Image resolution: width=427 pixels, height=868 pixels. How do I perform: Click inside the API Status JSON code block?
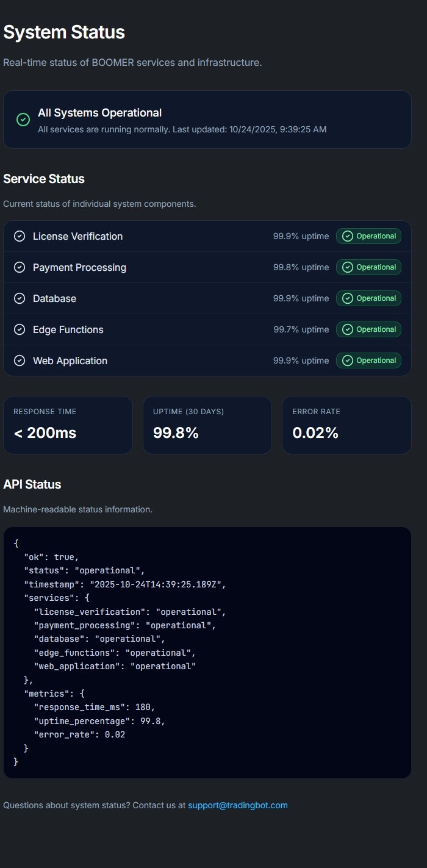(x=207, y=653)
